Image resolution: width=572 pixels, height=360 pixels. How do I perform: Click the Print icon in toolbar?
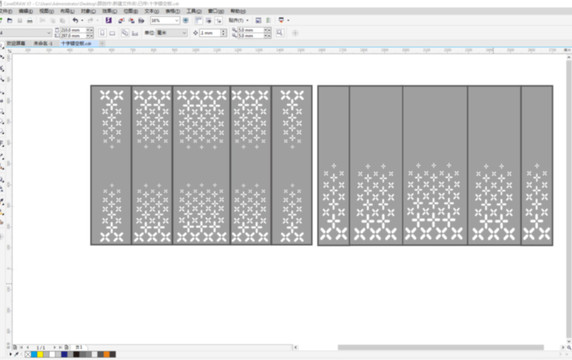(30, 21)
